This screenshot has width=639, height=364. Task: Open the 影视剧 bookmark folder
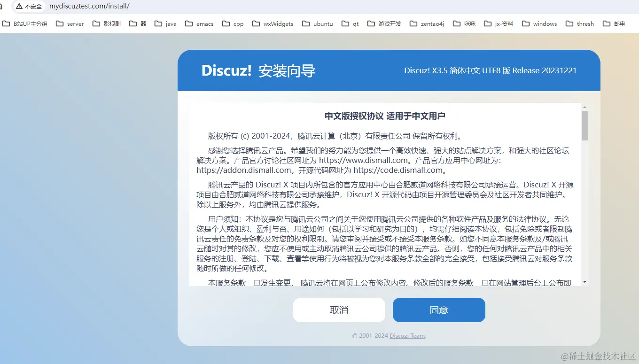point(107,23)
